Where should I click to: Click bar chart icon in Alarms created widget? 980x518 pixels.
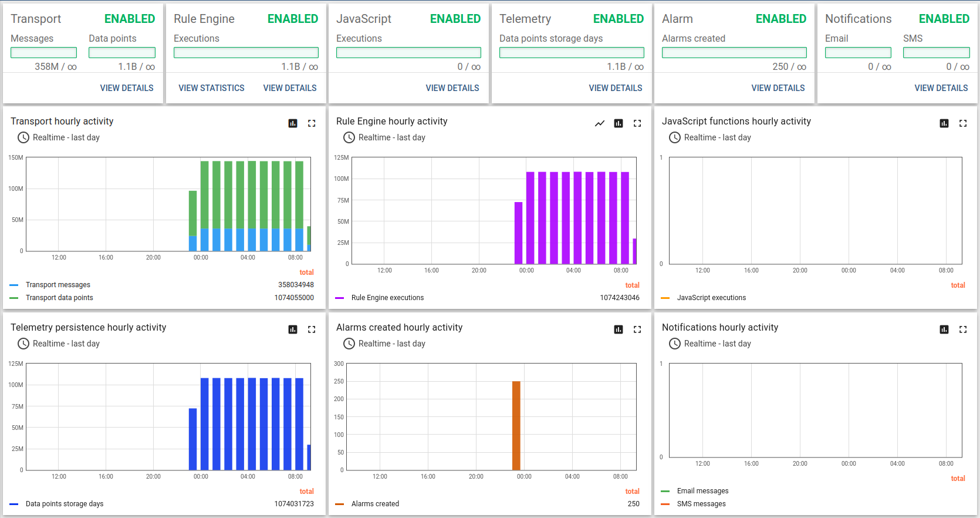coord(618,329)
